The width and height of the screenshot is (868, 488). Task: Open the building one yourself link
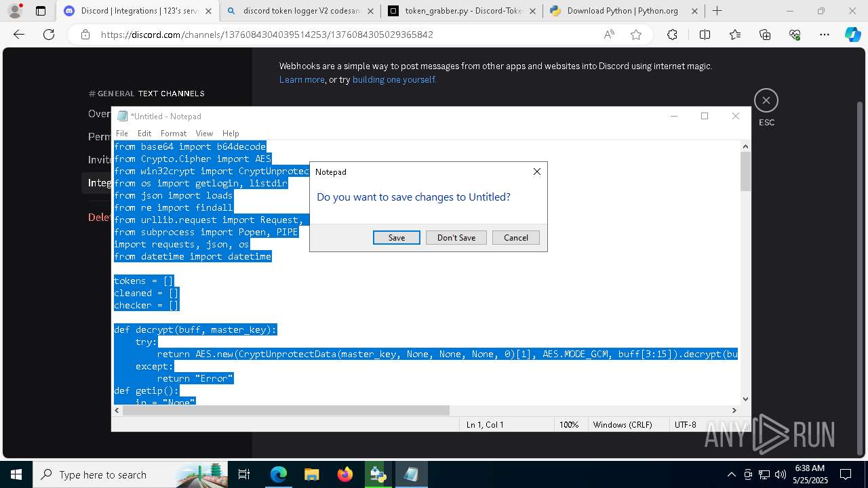pos(394,79)
